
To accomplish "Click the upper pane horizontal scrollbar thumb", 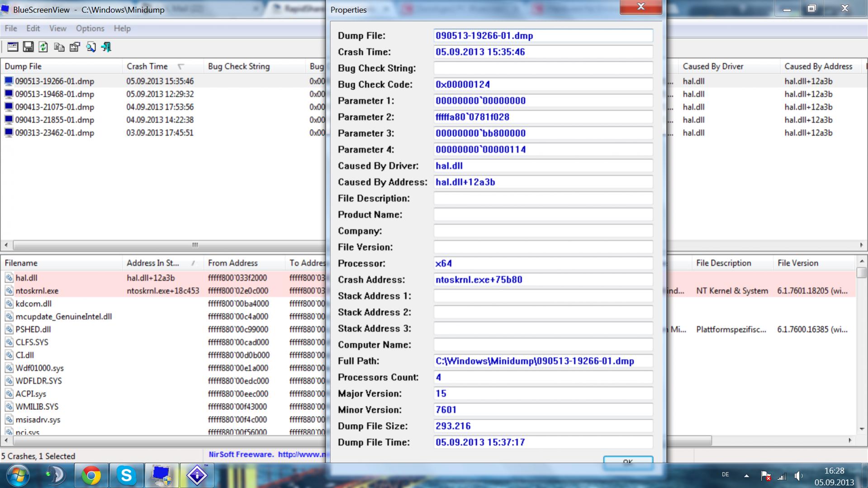I will coord(194,245).
